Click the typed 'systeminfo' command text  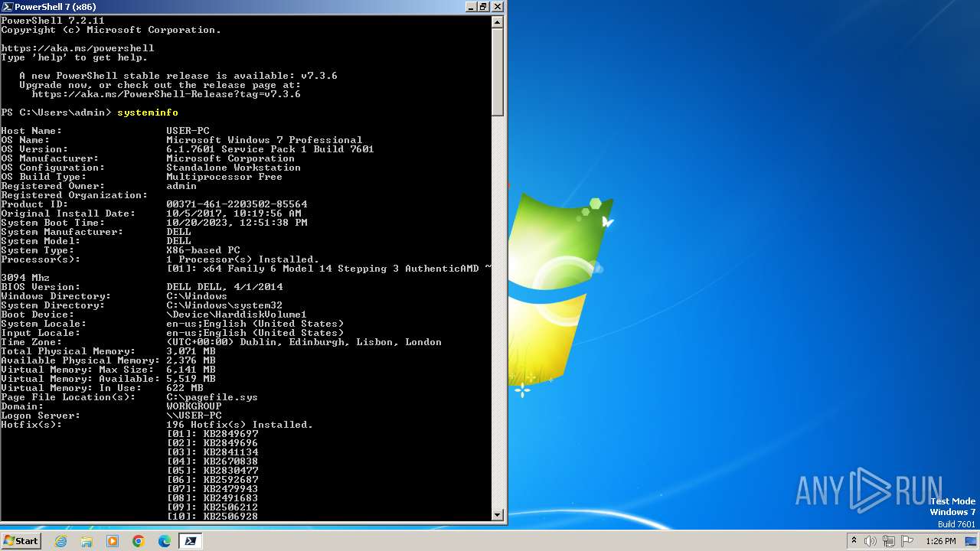[148, 112]
